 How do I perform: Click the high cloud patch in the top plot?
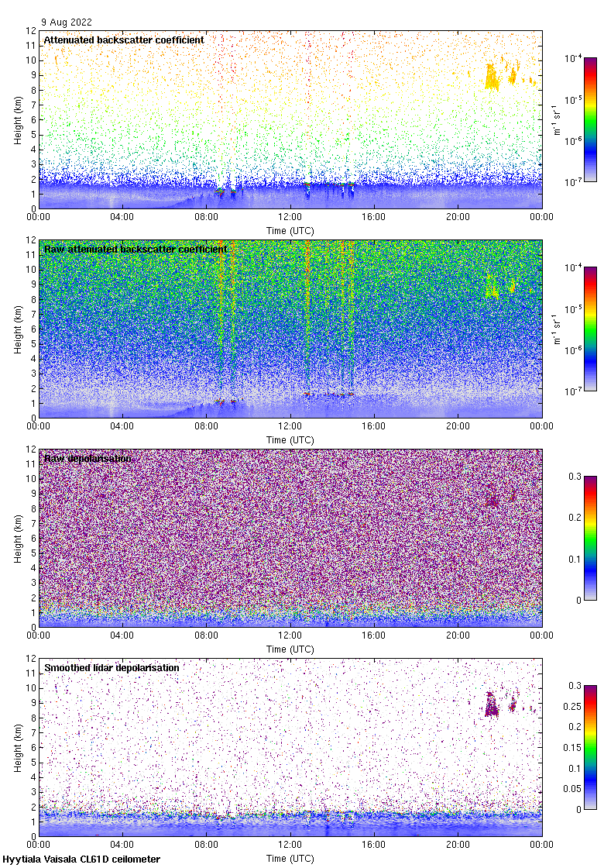click(492, 77)
